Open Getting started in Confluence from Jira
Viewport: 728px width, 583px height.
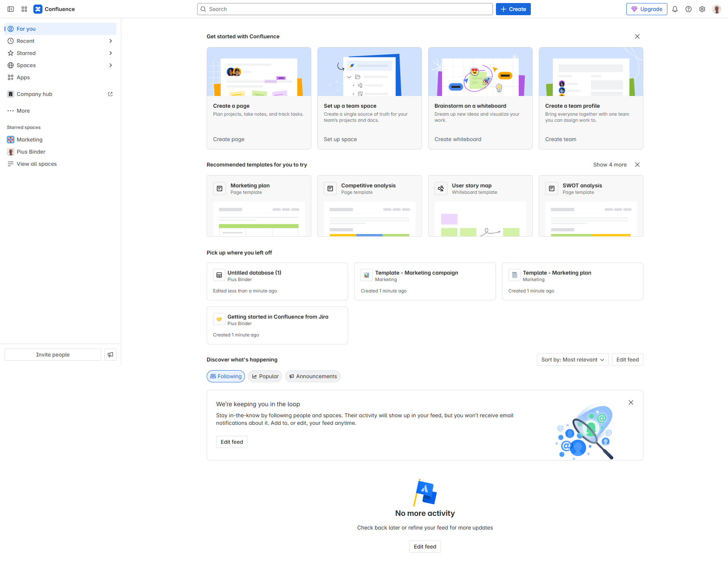[x=278, y=317]
